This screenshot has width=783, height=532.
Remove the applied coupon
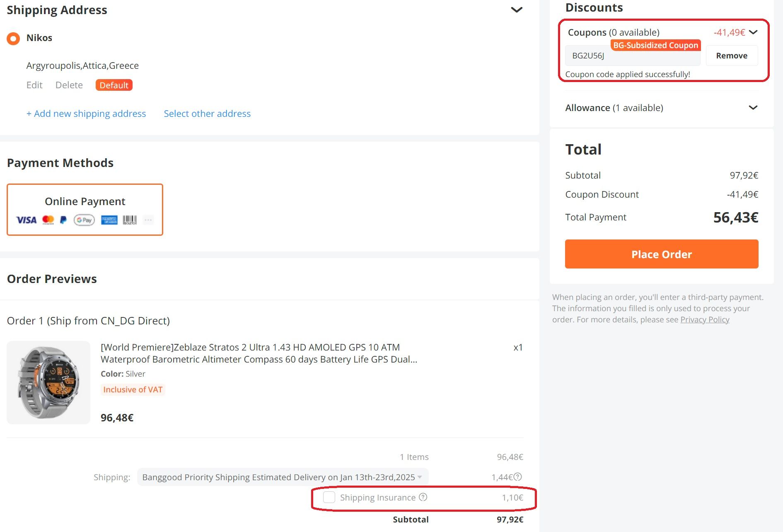(732, 56)
